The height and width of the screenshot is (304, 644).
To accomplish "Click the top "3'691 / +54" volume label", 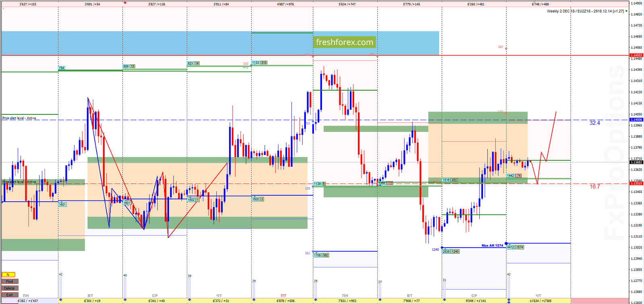I will click(93, 4).
